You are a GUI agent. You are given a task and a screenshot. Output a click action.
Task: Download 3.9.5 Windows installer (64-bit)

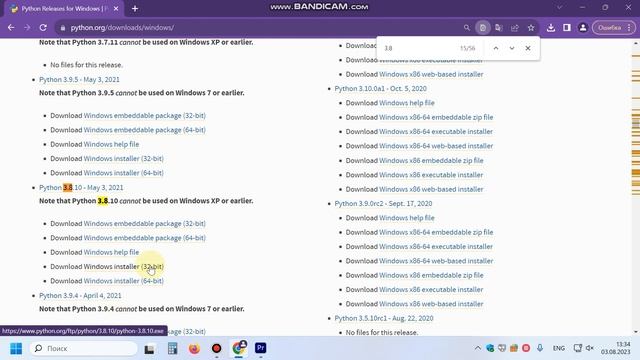coord(123,173)
